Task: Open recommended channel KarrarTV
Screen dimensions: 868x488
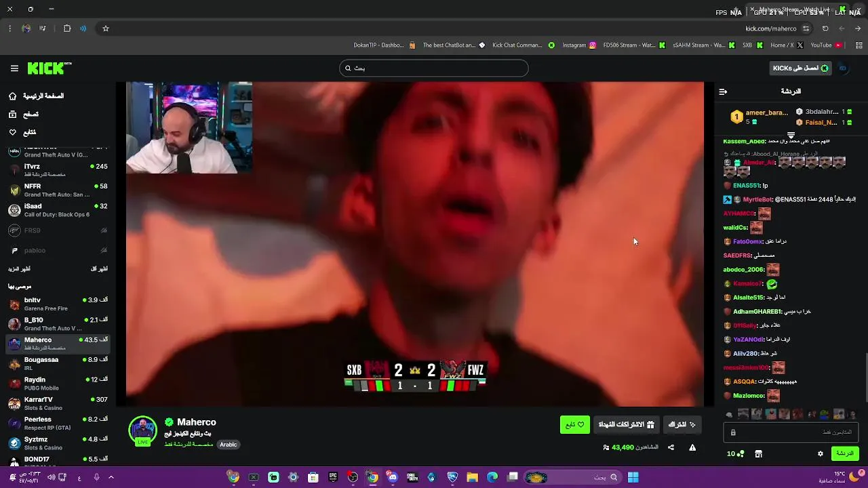Action: tap(58, 403)
